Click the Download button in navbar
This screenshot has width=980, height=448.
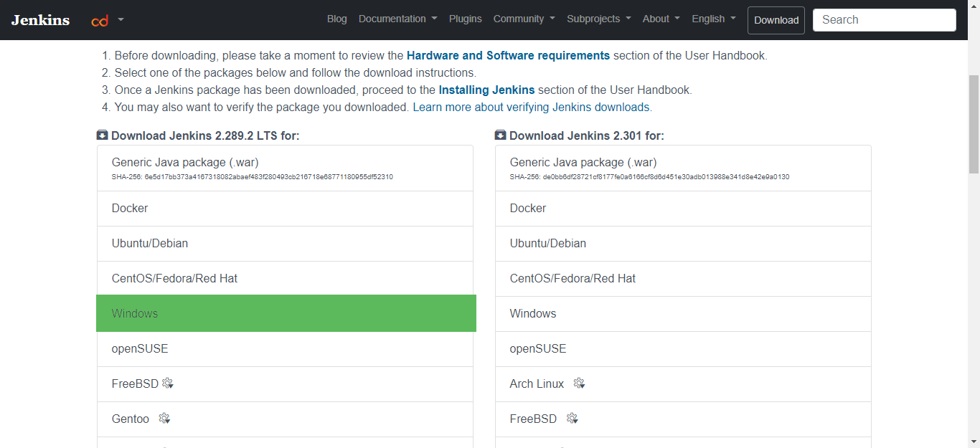click(776, 20)
